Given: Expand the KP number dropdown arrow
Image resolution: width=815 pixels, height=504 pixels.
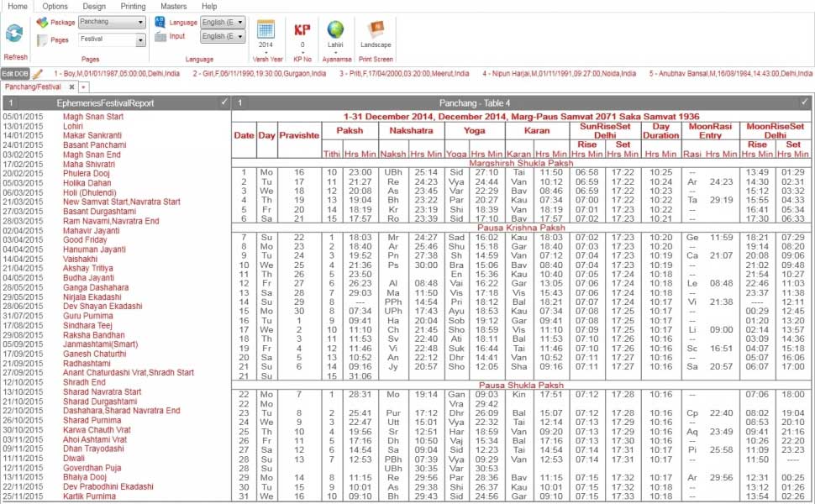Looking at the screenshot, I should click(302, 52).
